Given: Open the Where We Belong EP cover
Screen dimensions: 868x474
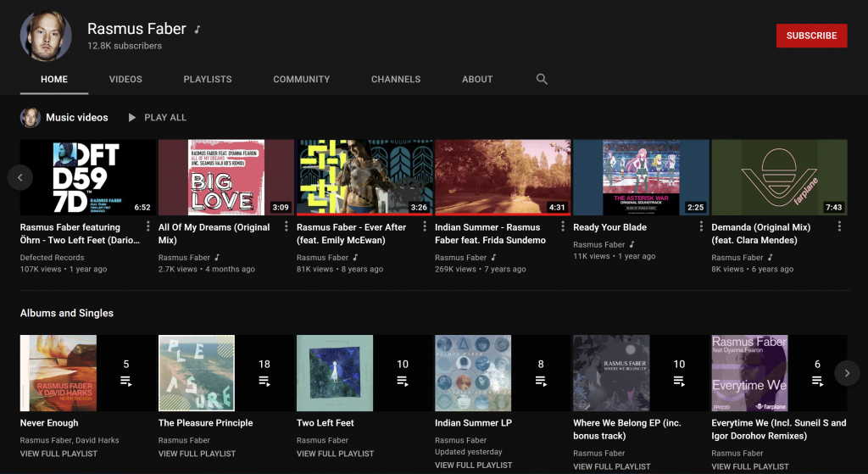Looking at the screenshot, I should pyautogui.click(x=612, y=373).
